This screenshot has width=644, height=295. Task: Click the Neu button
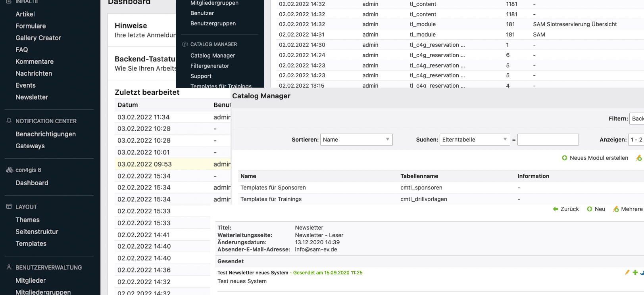tap(596, 209)
